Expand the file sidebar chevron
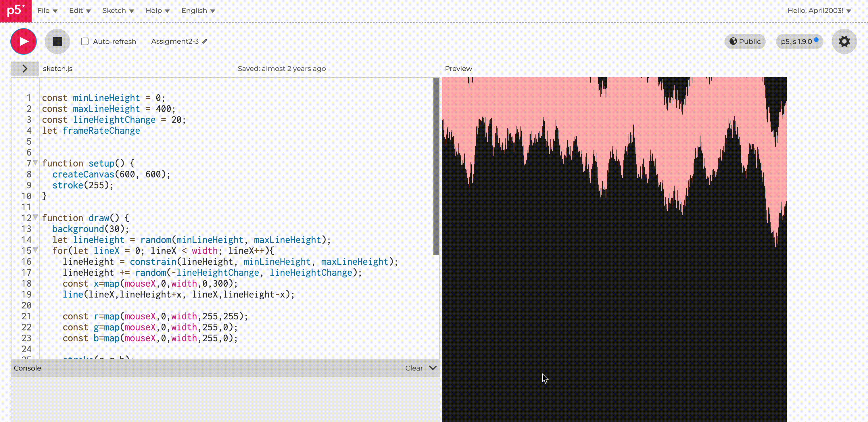The image size is (868, 422). 25,69
